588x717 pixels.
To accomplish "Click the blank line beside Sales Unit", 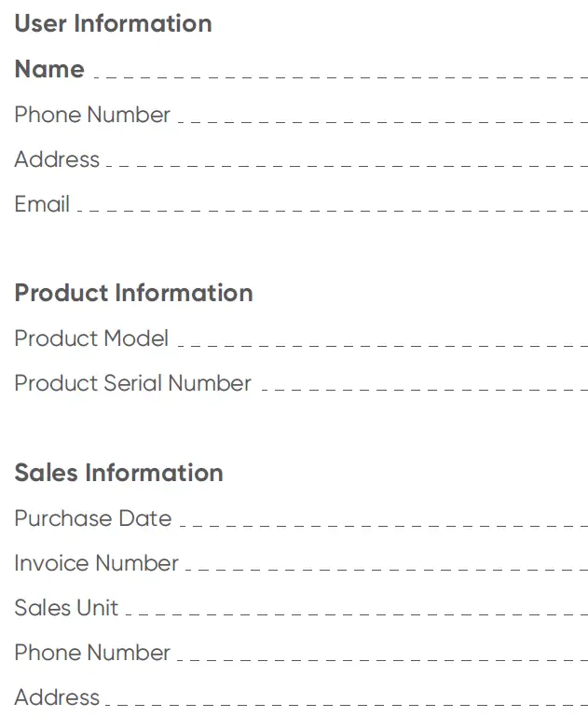I will (x=355, y=612).
